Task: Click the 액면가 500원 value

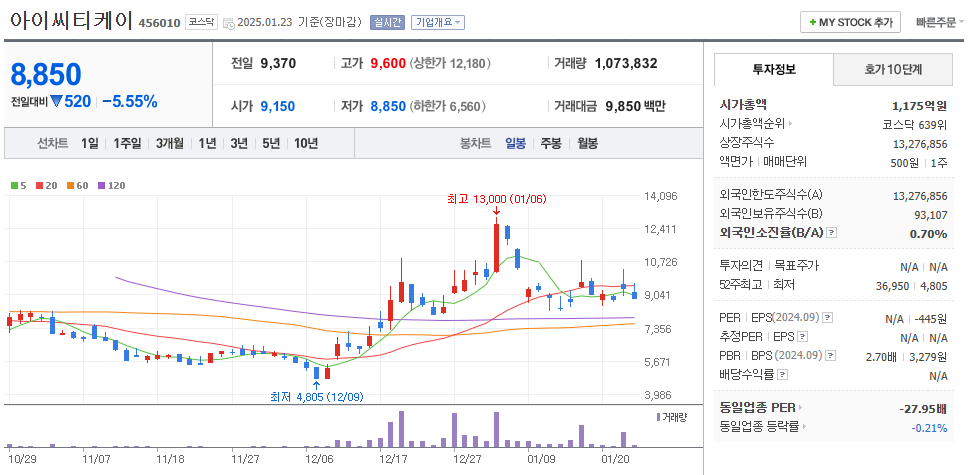Action: point(904,163)
